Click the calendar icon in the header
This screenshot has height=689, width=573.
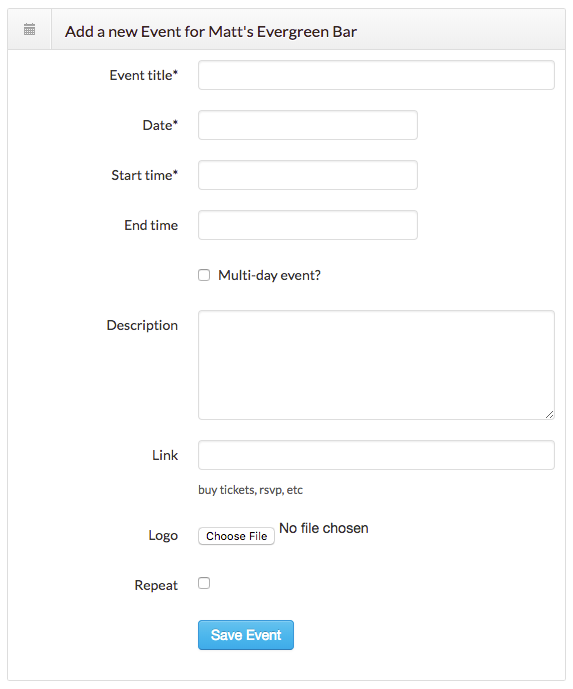[x=29, y=30]
